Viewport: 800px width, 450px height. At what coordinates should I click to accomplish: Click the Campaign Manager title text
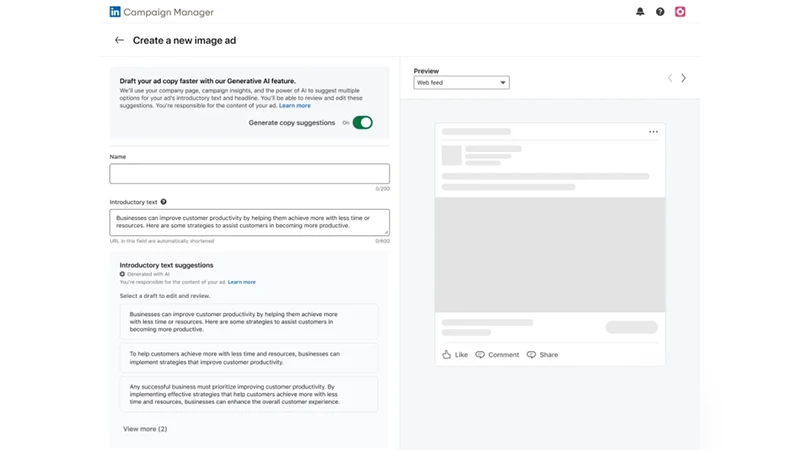168,12
